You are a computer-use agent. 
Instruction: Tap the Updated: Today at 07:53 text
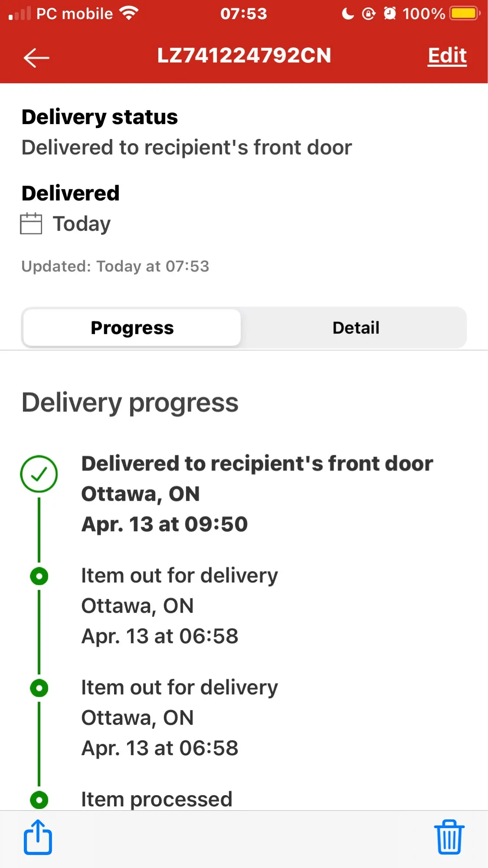[x=115, y=266]
